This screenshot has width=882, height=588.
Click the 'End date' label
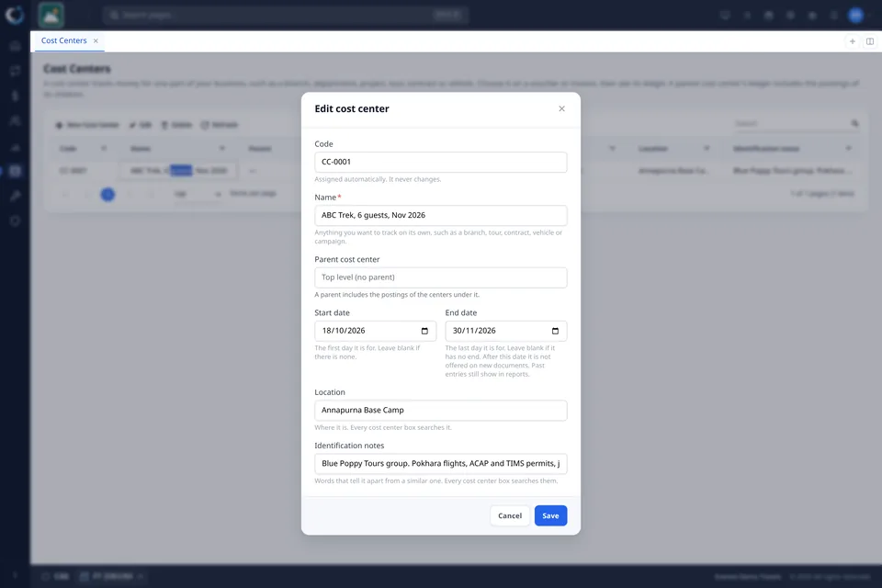(x=460, y=313)
